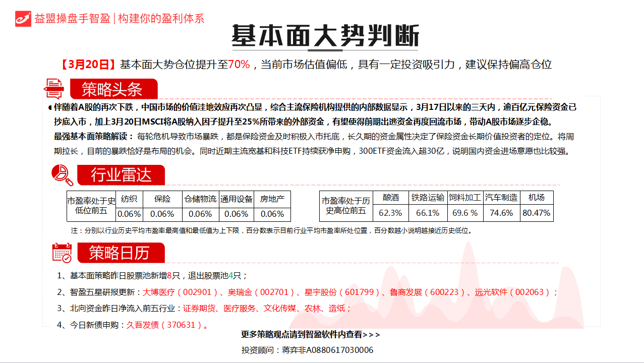The width and height of the screenshot is (644, 363).
Task: Click the 策略日历 calendar icon
Action: pos(62,253)
